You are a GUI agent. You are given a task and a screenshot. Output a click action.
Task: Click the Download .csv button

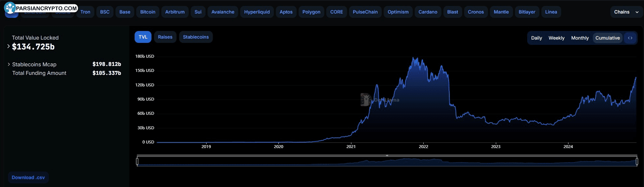(x=28, y=177)
